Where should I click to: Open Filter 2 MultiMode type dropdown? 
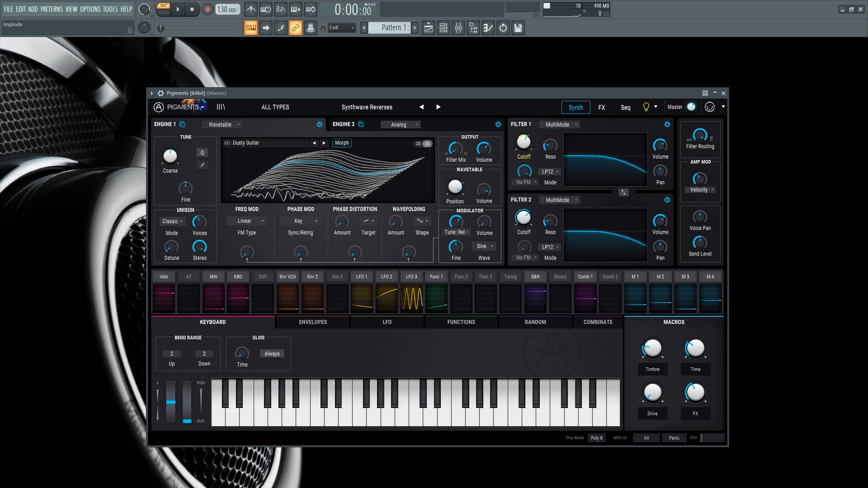[561, 200]
